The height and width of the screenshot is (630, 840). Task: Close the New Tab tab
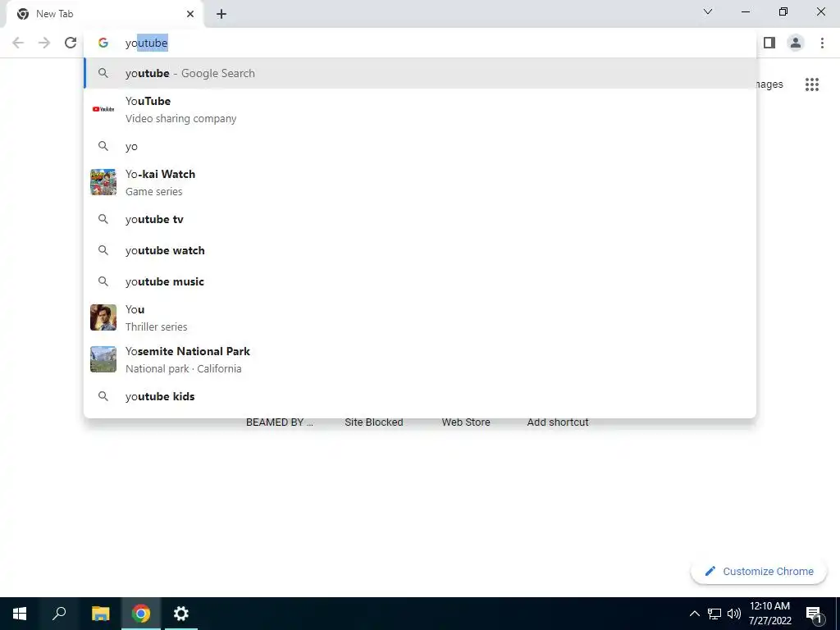pos(190,14)
